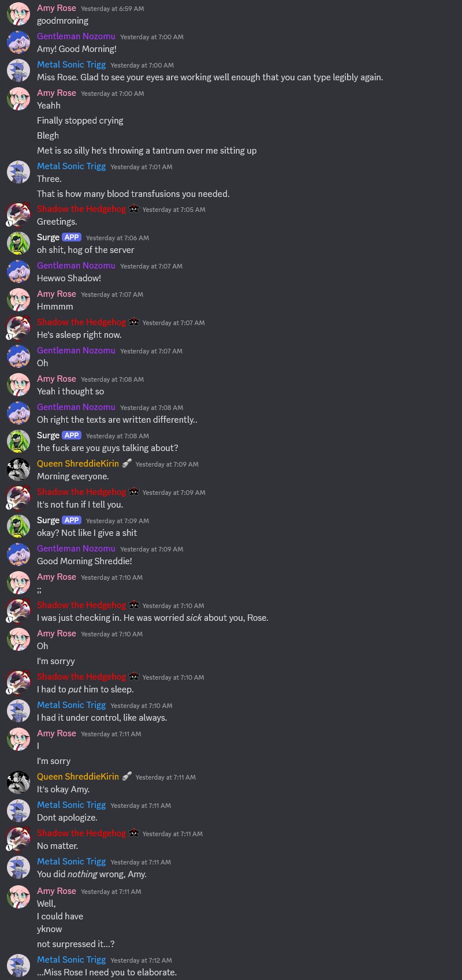Open Gentleman Nozomu avatar at 'Hewwo Shadow!'
Screen dimensions: 462x980
(18, 271)
